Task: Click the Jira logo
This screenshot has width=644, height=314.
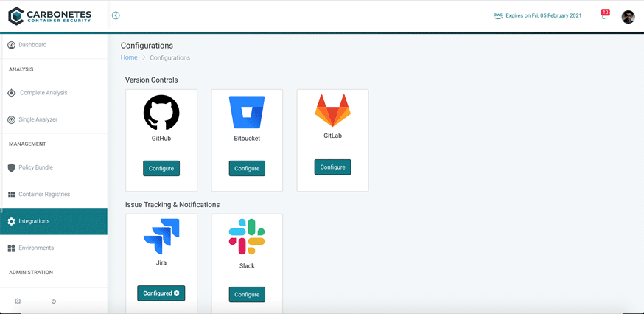Action: [x=161, y=237]
